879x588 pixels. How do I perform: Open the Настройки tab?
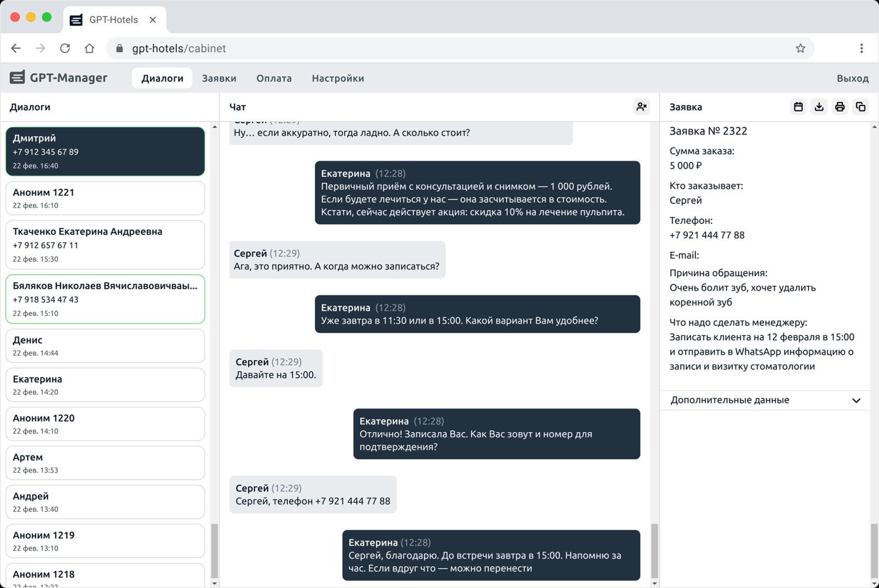[x=337, y=79]
